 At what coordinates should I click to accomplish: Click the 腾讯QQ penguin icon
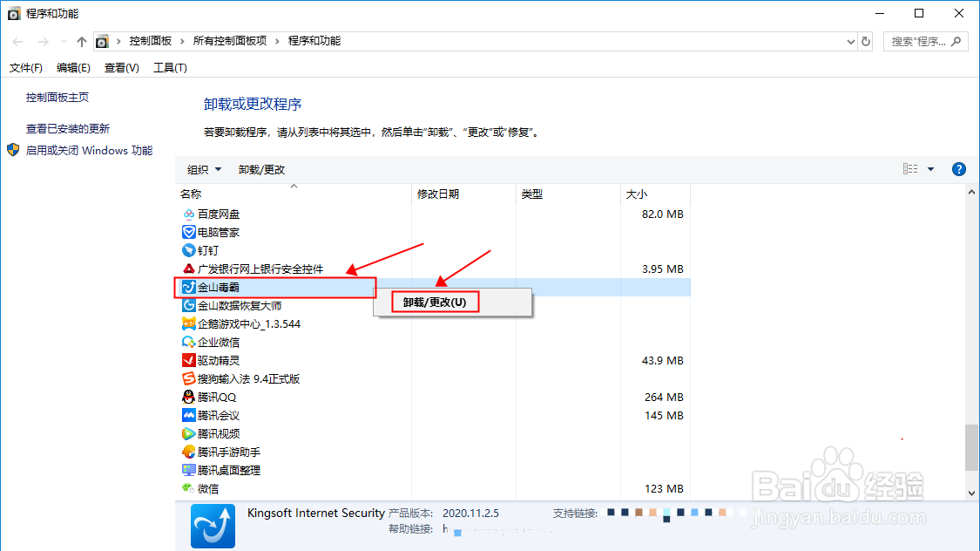[189, 398]
